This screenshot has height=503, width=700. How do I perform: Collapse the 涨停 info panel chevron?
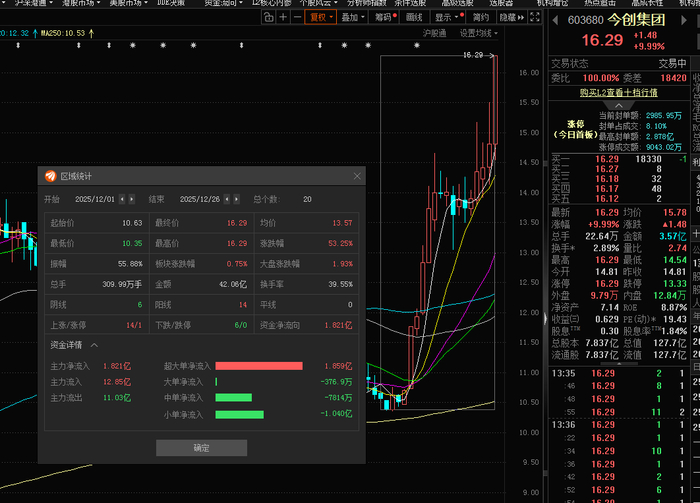coord(619,105)
